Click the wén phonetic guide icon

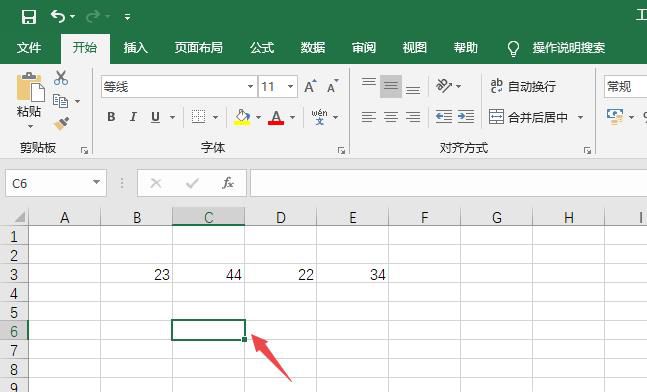(319, 117)
